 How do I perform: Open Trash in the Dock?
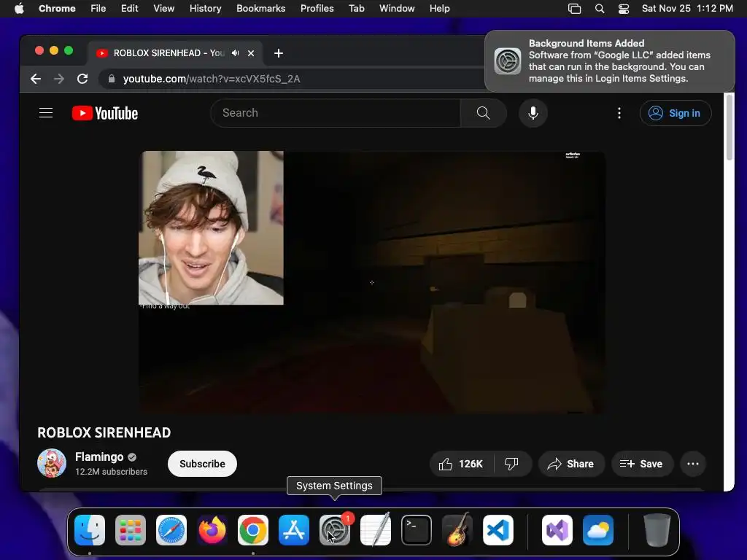tap(657, 530)
